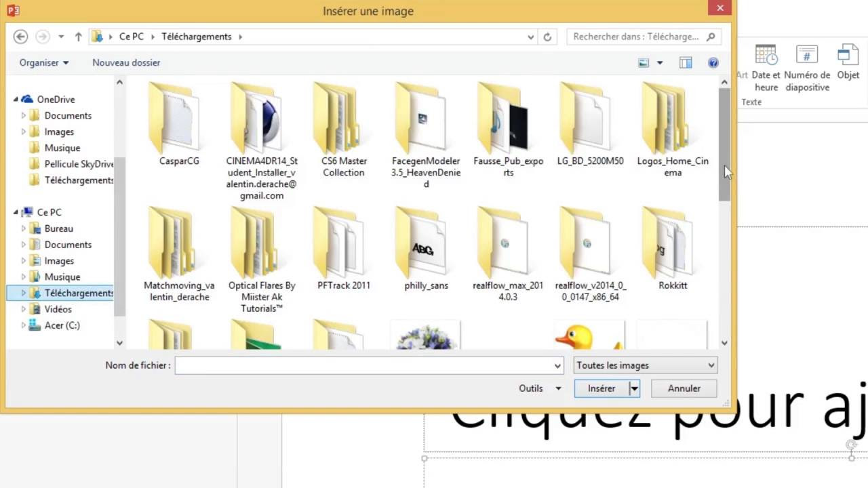The image size is (868, 488).
Task: Collapse the Ce PC tree node
Action: 16,212
